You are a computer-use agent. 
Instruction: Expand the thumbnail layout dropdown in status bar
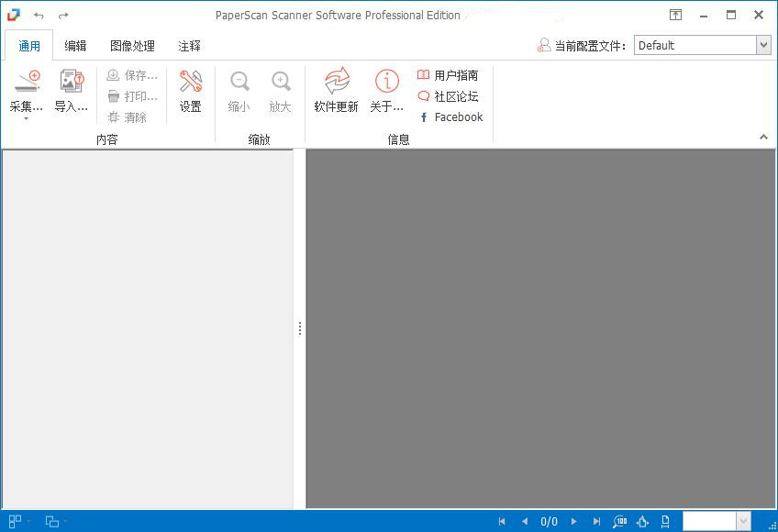pyautogui.click(x=28, y=521)
